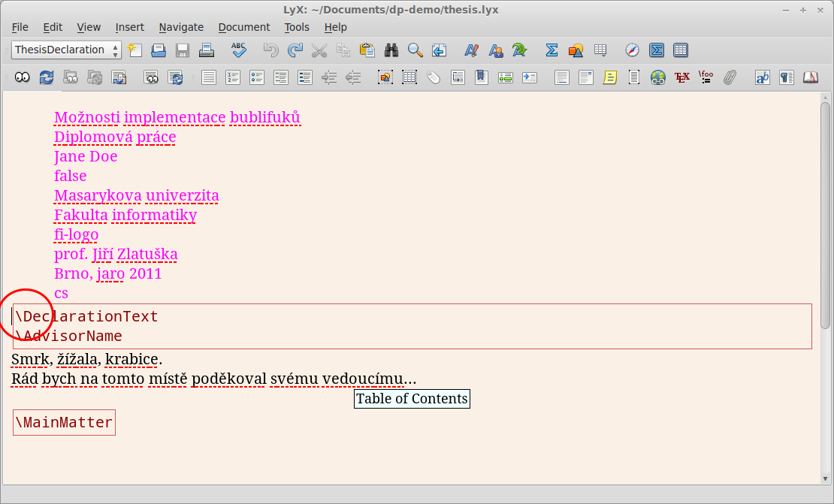Enable forward search icon

[x=119, y=77]
